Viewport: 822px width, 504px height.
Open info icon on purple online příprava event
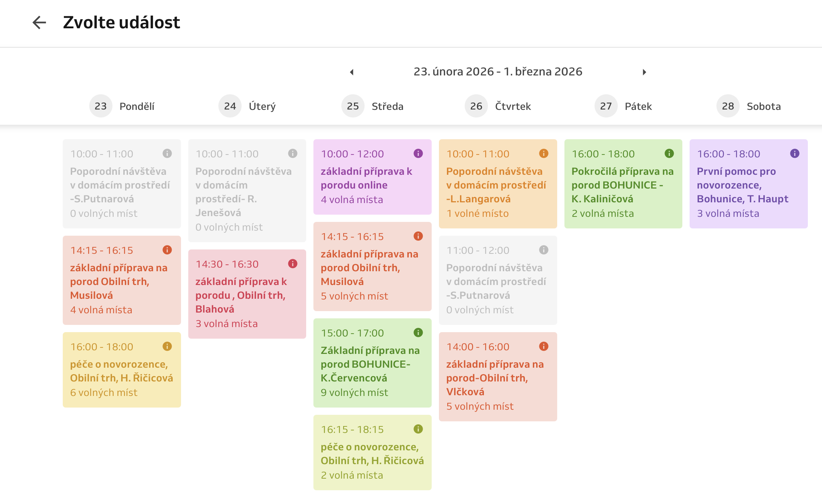pos(418,153)
